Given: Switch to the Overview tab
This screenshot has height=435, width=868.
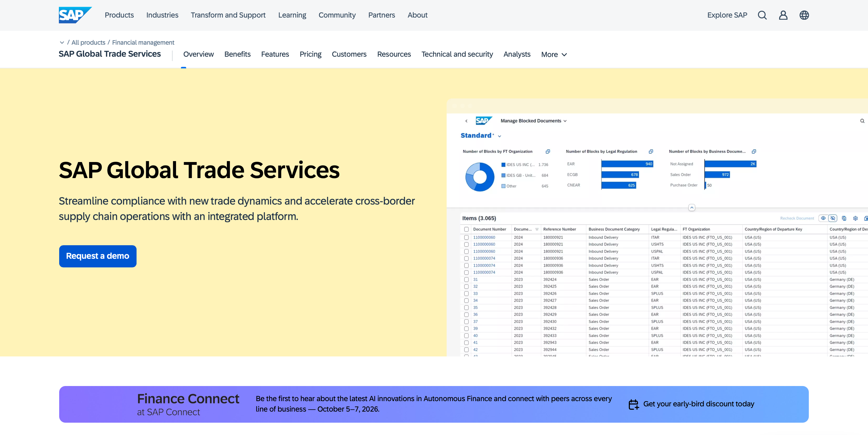Looking at the screenshot, I should [x=199, y=54].
